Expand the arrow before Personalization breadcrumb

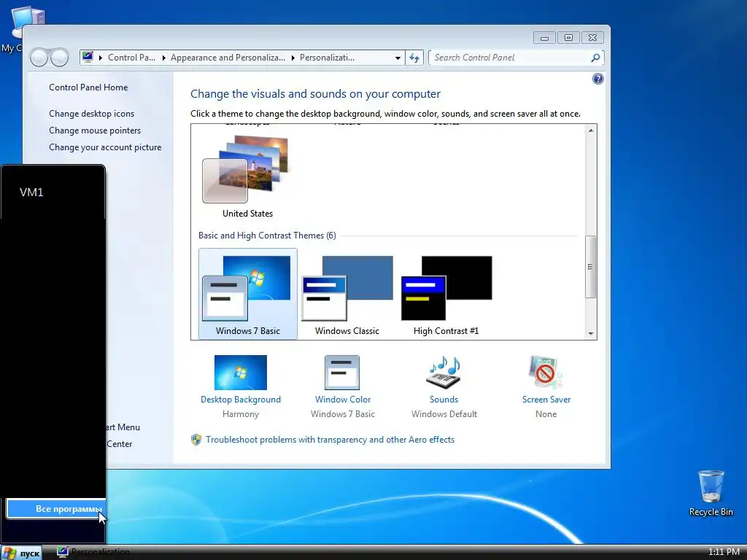click(x=293, y=58)
